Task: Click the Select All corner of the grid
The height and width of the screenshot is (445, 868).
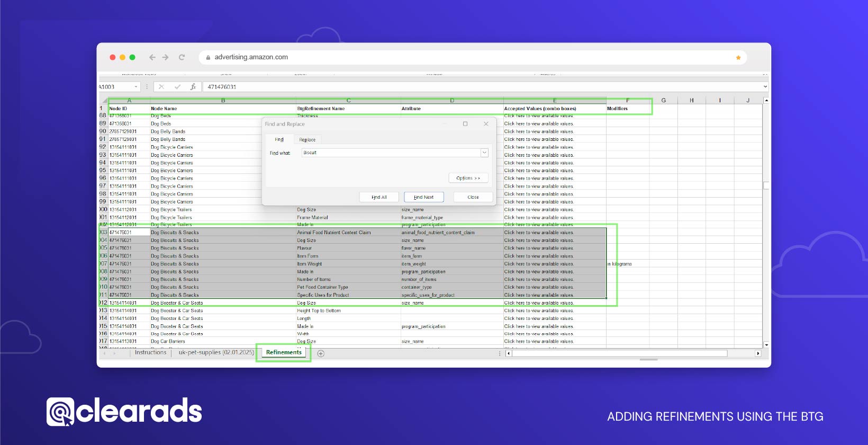Action: point(104,100)
